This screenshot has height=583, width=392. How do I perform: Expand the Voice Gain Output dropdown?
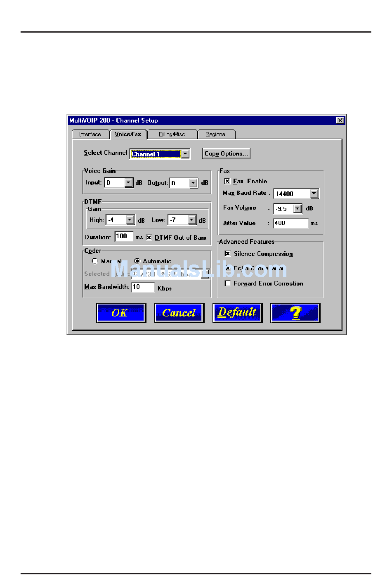click(x=194, y=183)
